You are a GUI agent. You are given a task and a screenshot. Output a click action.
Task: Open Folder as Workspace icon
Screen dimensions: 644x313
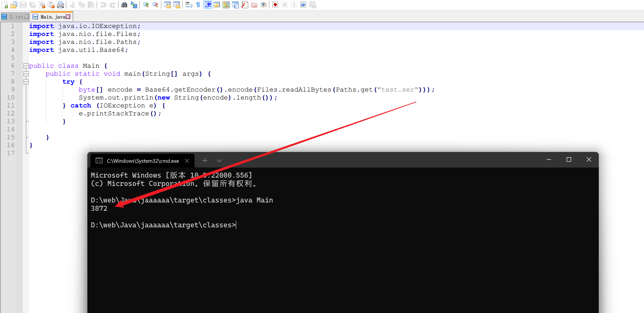point(254,5)
